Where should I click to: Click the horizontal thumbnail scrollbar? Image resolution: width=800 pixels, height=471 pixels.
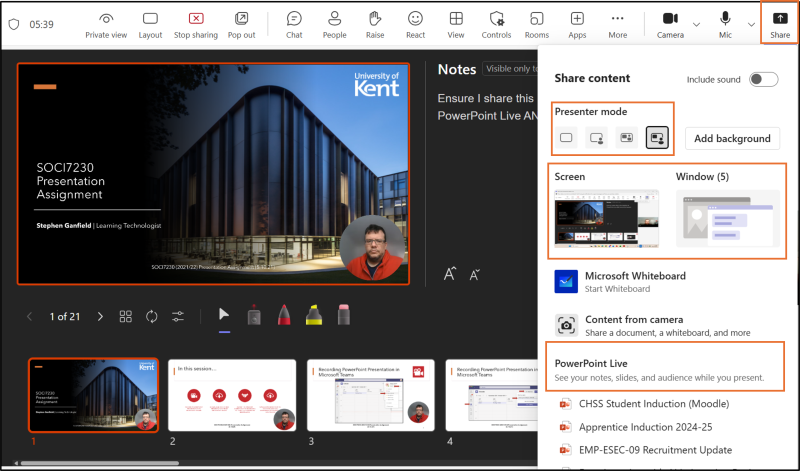(x=99, y=463)
